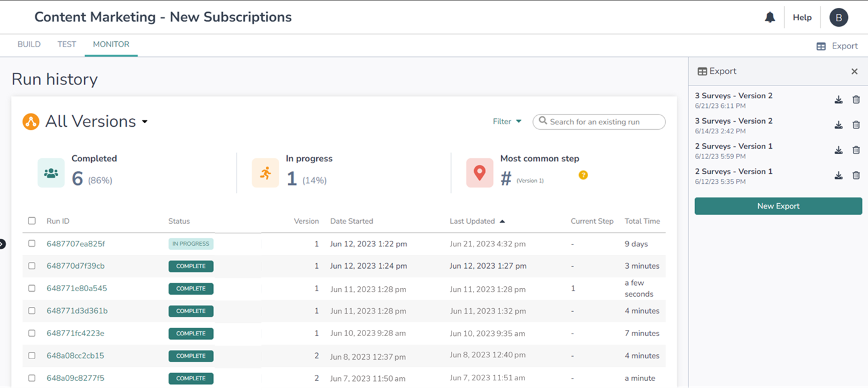Create a New Export
This screenshot has width=868, height=390.
tap(778, 206)
